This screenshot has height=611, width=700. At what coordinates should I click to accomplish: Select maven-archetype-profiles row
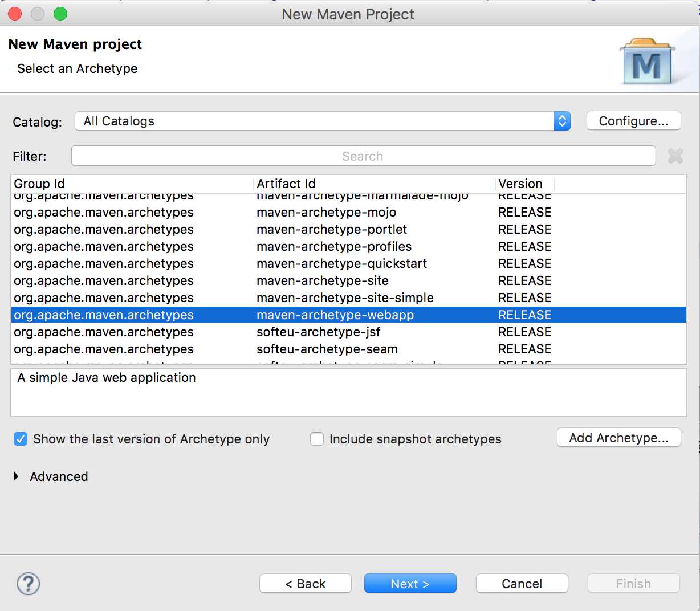(x=349, y=246)
